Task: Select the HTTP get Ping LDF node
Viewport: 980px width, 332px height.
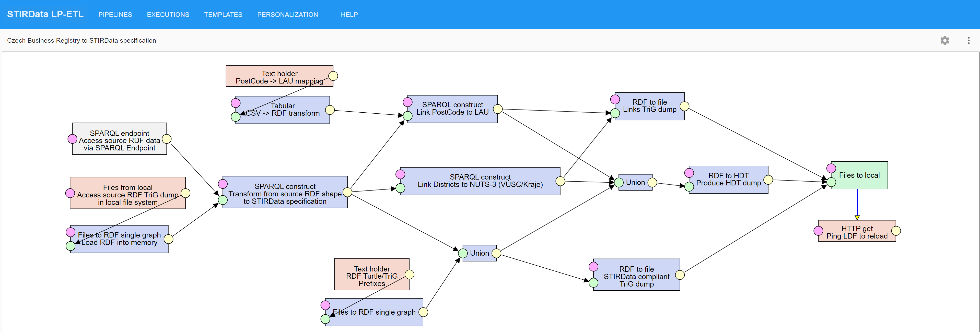Action: 857,231
